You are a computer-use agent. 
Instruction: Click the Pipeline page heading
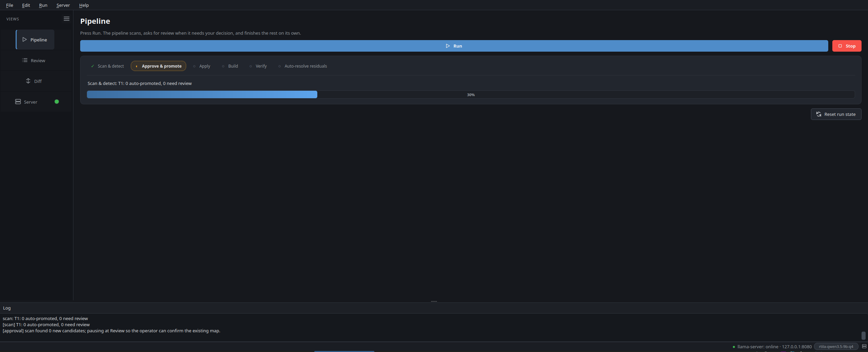[95, 21]
